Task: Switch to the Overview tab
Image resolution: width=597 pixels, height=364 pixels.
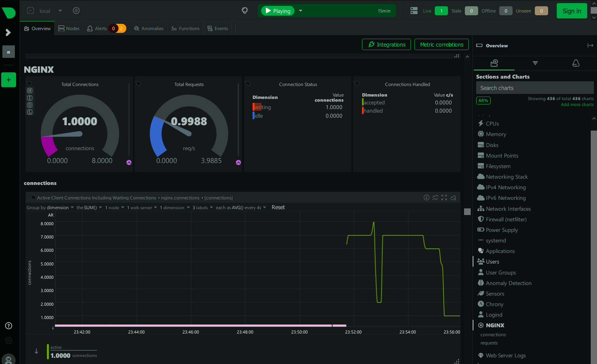Action: click(x=38, y=29)
